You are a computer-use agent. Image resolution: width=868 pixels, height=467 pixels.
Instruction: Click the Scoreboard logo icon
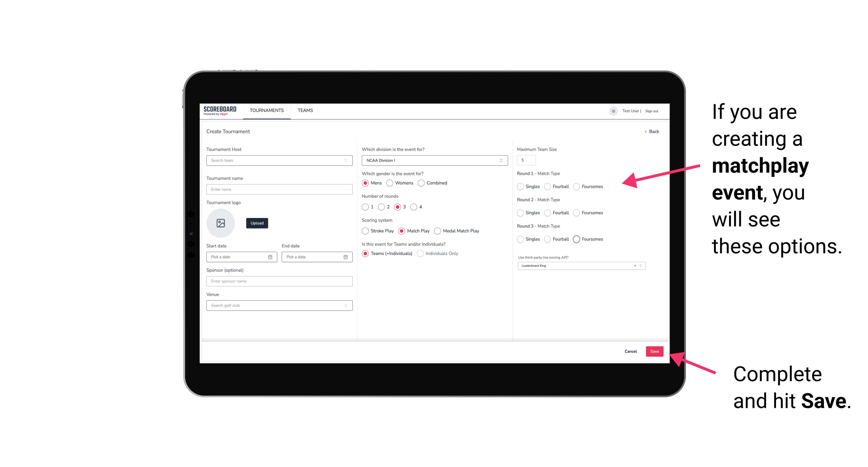pos(220,110)
